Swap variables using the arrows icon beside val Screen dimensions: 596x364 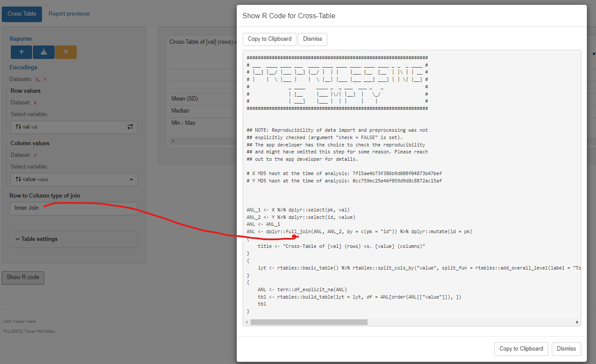coord(130,127)
